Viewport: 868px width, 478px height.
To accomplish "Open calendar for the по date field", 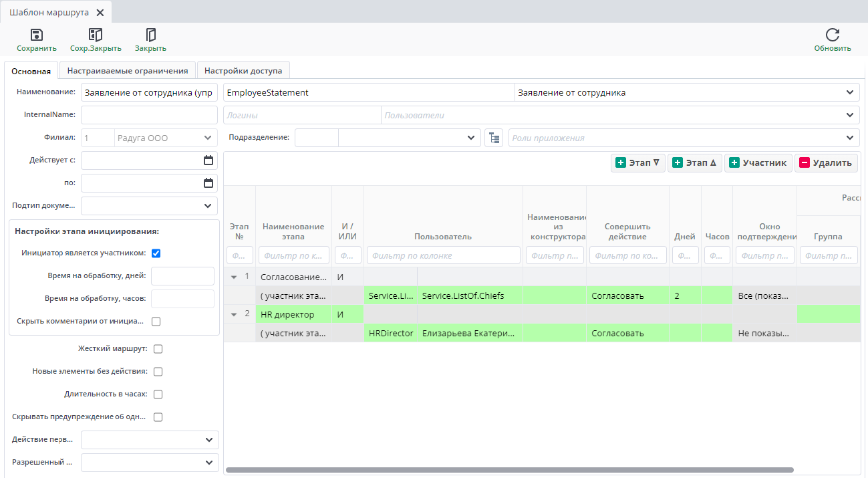I will tap(208, 183).
